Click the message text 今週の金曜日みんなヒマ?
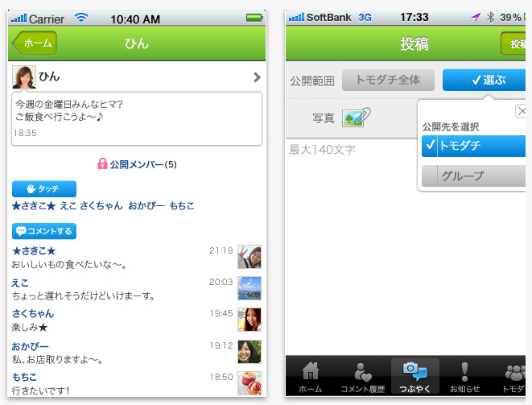This screenshot has width=532, height=405. pos(69,104)
